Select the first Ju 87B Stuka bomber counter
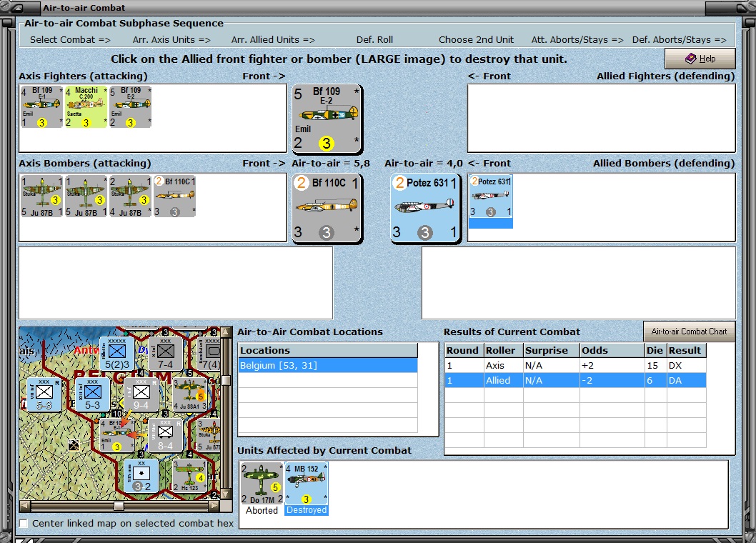756x543 pixels. (41, 196)
